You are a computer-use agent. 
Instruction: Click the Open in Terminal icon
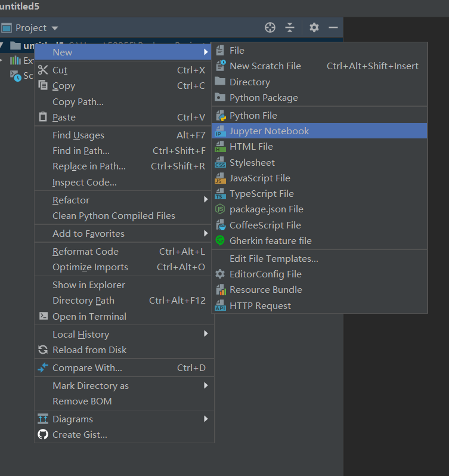pos(43,316)
